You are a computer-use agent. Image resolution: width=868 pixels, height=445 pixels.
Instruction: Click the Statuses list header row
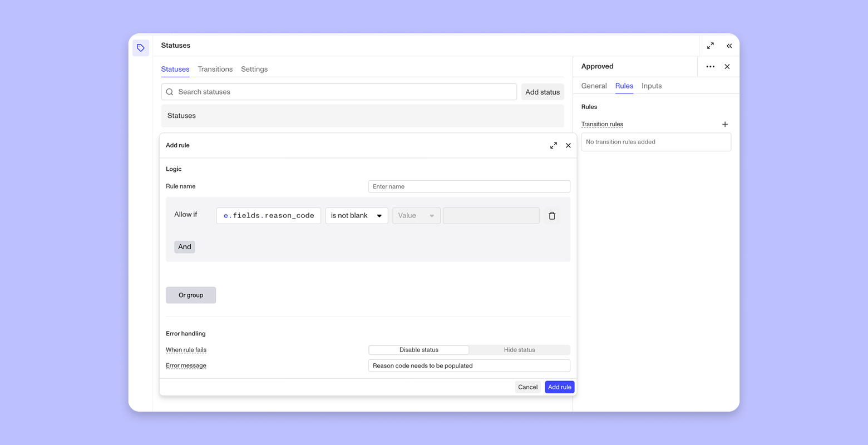point(363,116)
